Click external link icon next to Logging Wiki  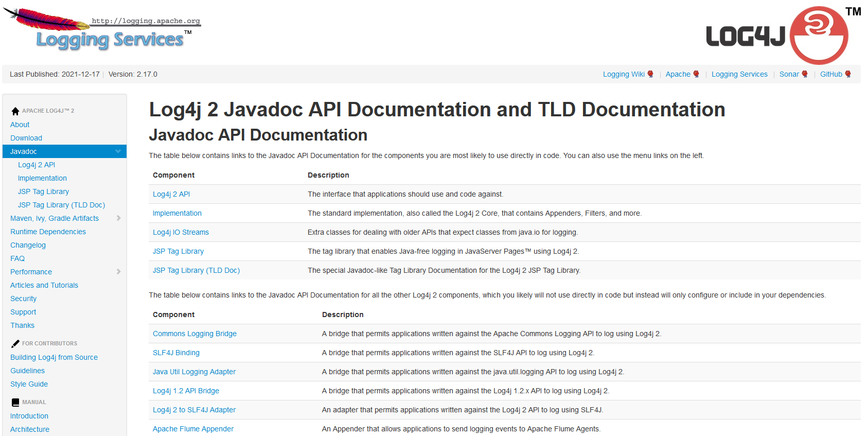click(650, 74)
